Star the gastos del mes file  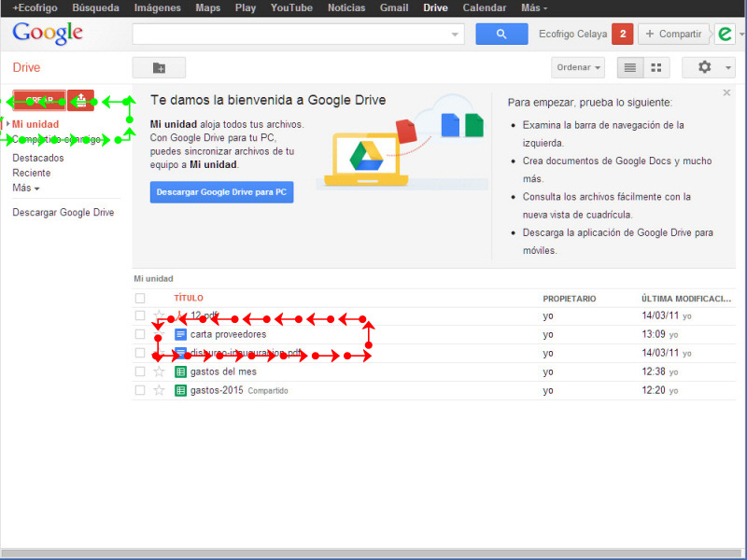pyautogui.click(x=159, y=371)
